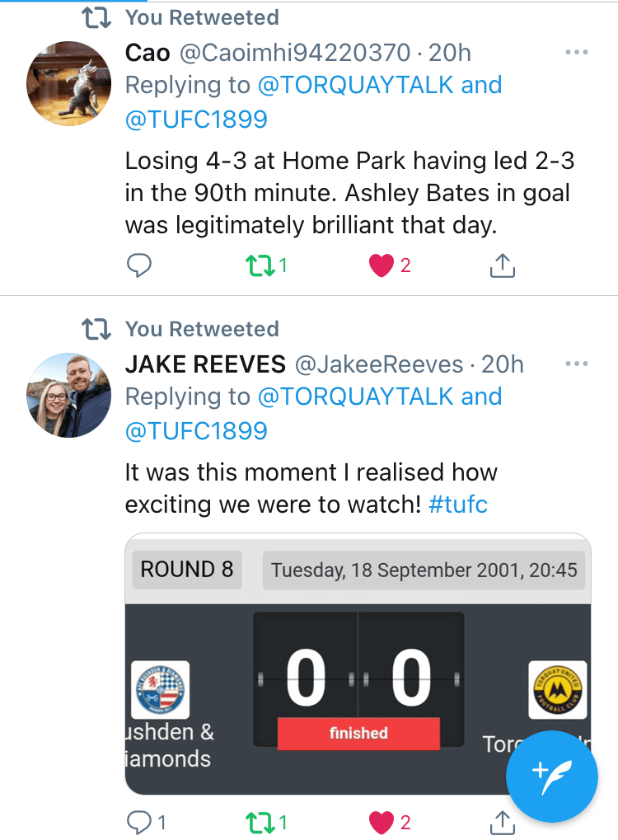The width and height of the screenshot is (618, 840).
Task: Undo retweet on Jake Reeves' tweet
Action: 259,822
